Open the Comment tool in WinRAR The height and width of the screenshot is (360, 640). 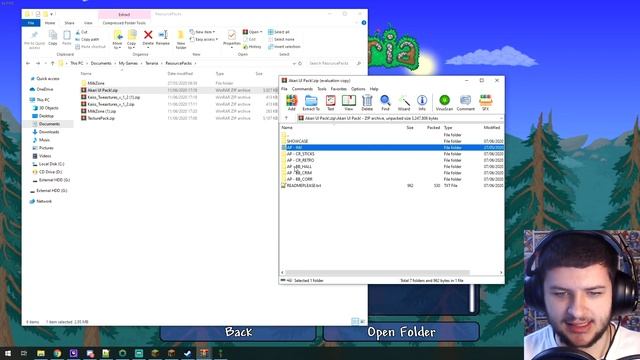click(x=465, y=102)
